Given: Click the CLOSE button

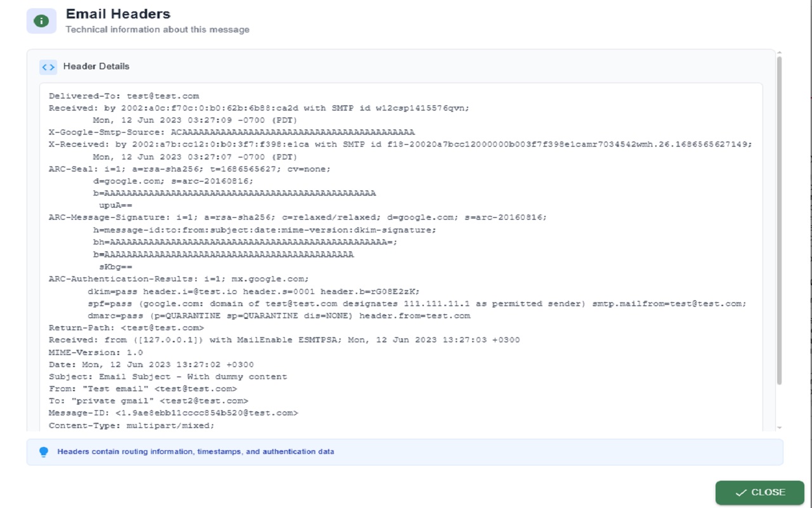Looking at the screenshot, I should (759, 492).
